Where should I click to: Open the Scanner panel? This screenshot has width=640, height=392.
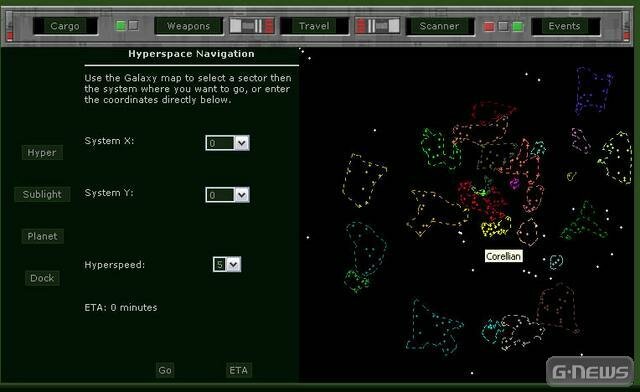pos(439,26)
